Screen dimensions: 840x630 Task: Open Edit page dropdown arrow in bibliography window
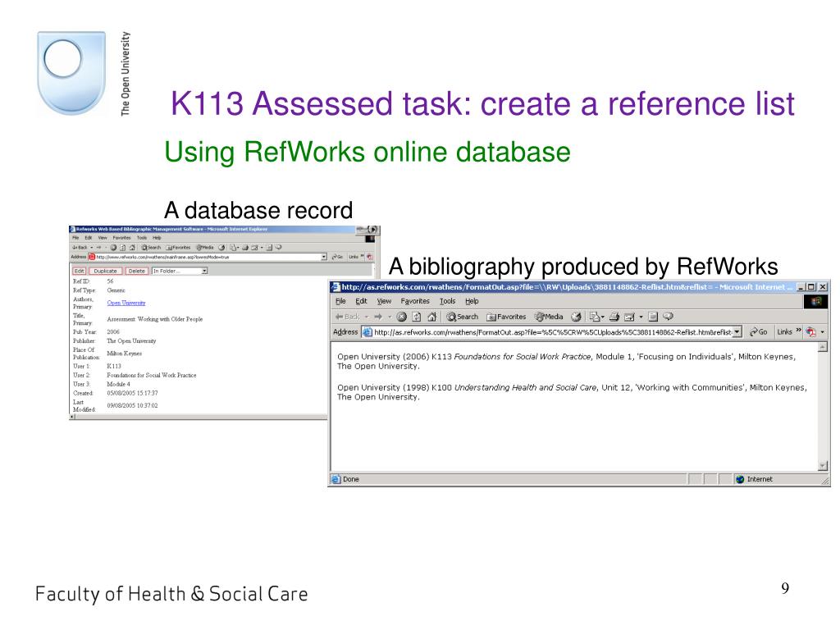point(641,317)
